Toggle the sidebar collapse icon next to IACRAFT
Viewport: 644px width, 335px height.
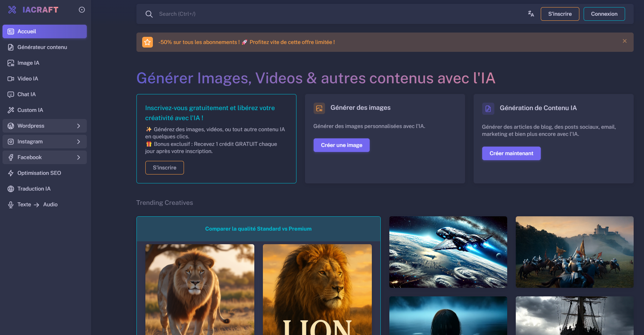pyautogui.click(x=81, y=10)
